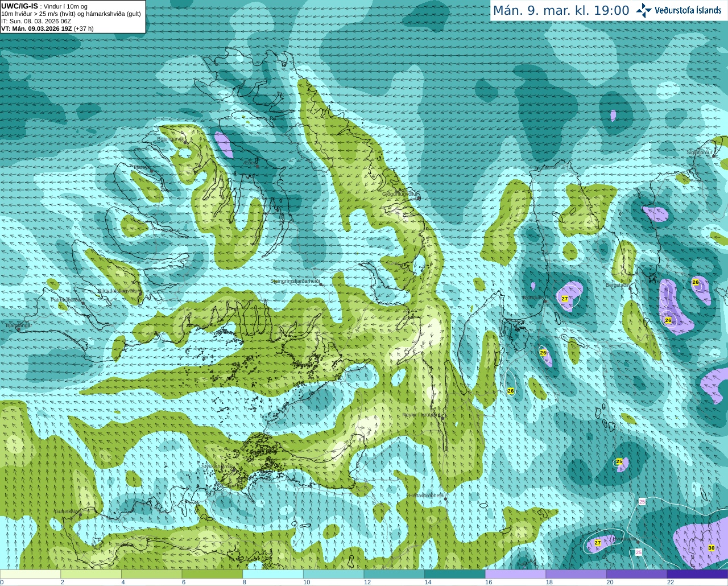This screenshot has height=586, width=728.
Task: Click the 'Mán. 9. mar. kl. 19:00' timestamp
Action: click(561, 11)
